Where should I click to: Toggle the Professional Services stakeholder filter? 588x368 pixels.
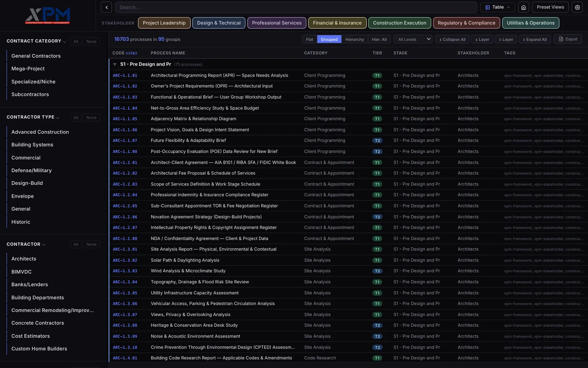point(277,23)
